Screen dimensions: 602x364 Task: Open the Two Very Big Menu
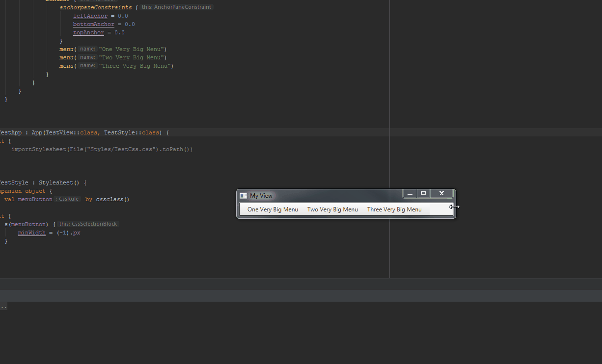332,209
